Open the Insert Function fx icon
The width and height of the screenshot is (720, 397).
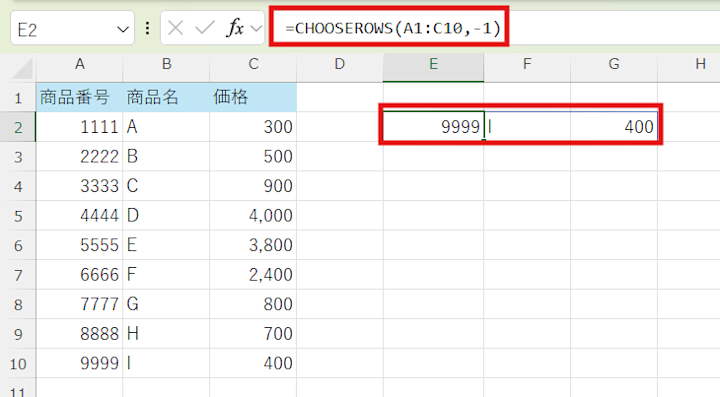coord(235,28)
